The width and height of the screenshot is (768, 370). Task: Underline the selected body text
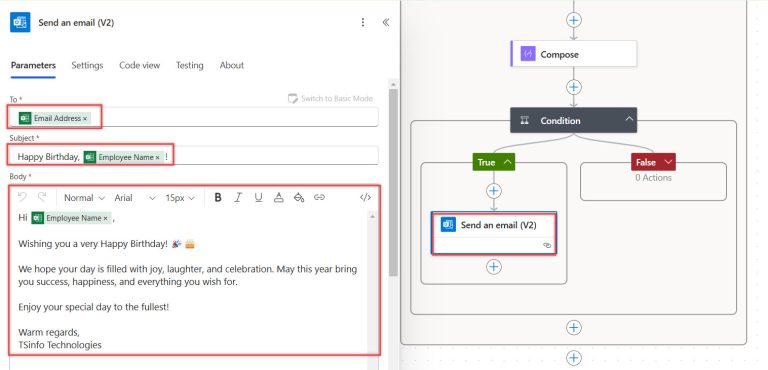tap(258, 197)
